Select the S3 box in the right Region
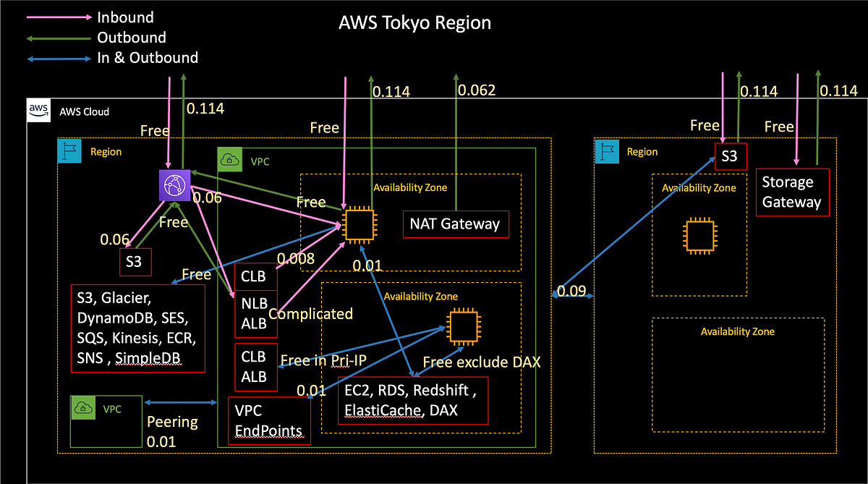The width and height of the screenshot is (868, 484). tap(731, 156)
